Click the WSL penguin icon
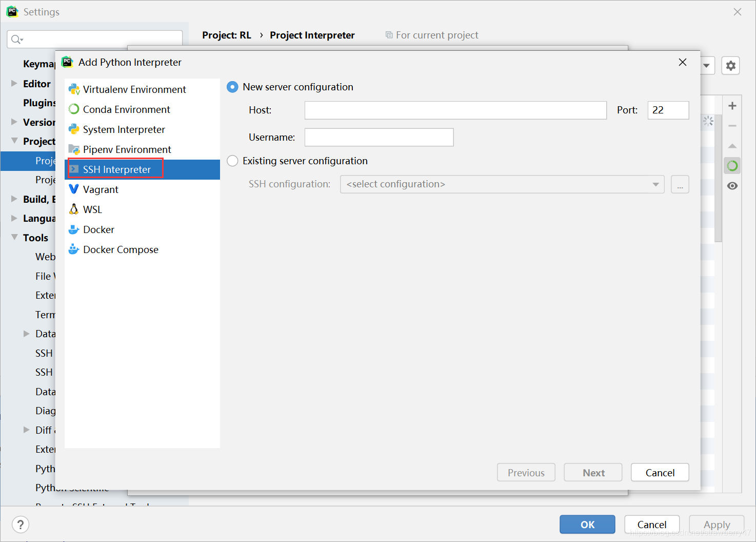756x542 pixels. click(74, 209)
